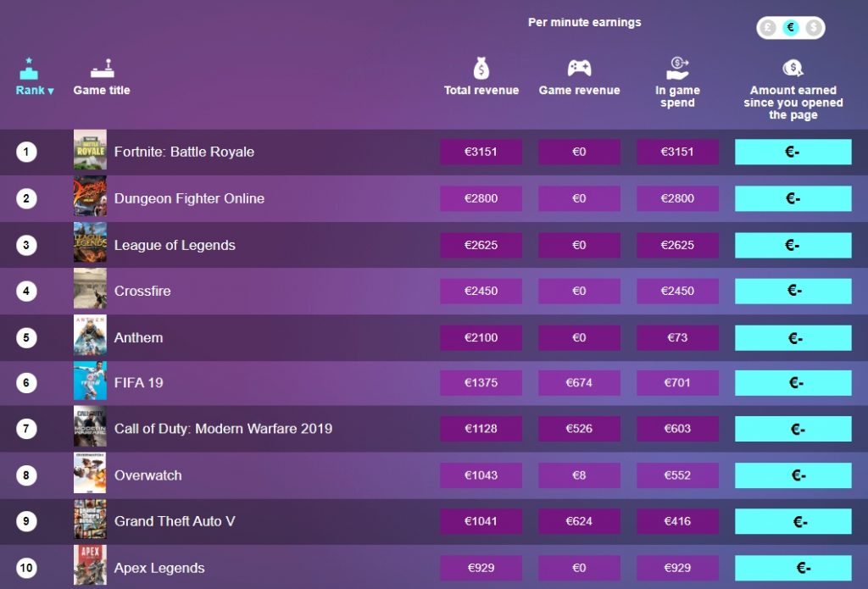Screen dimensions: 868x589
Task: Click Grand Theft Auto V game revenue €624
Action: tap(579, 521)
